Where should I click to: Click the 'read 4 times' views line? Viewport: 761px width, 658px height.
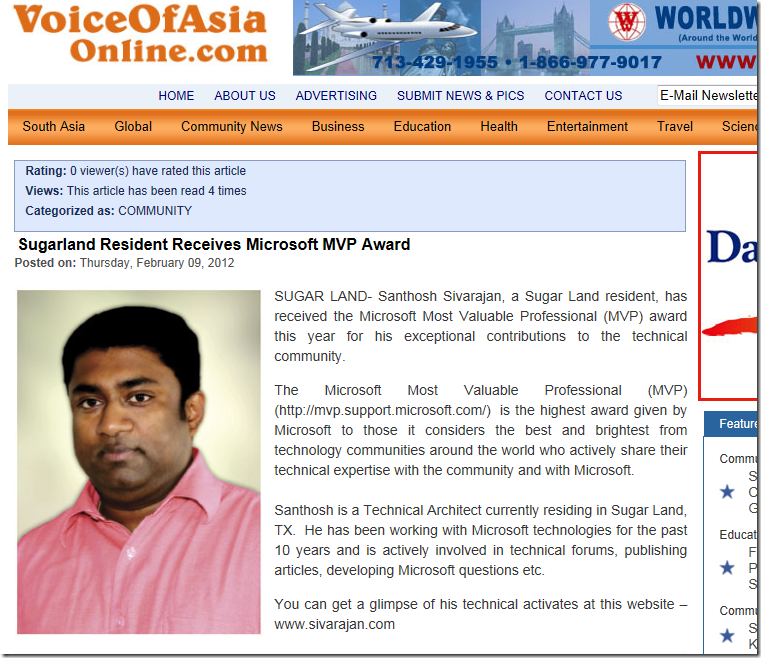click(135, 191)
